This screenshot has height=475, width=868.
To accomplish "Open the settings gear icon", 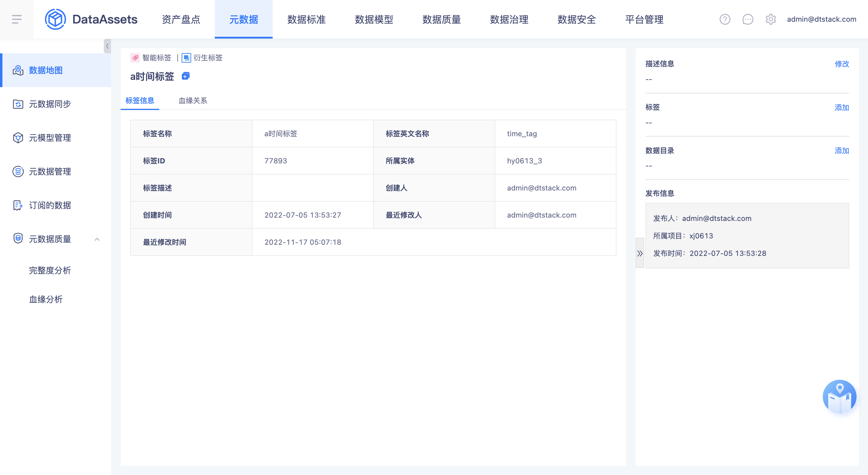I will 771,19.
